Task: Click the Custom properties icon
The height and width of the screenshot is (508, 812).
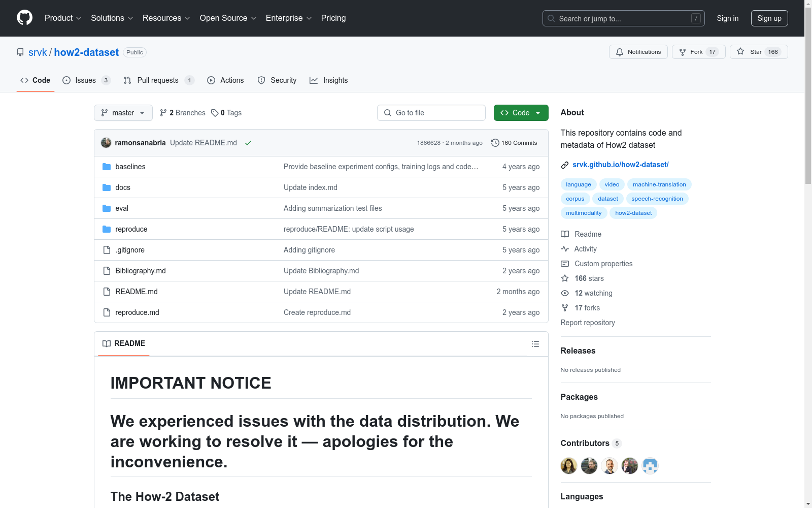Action: 565,264
